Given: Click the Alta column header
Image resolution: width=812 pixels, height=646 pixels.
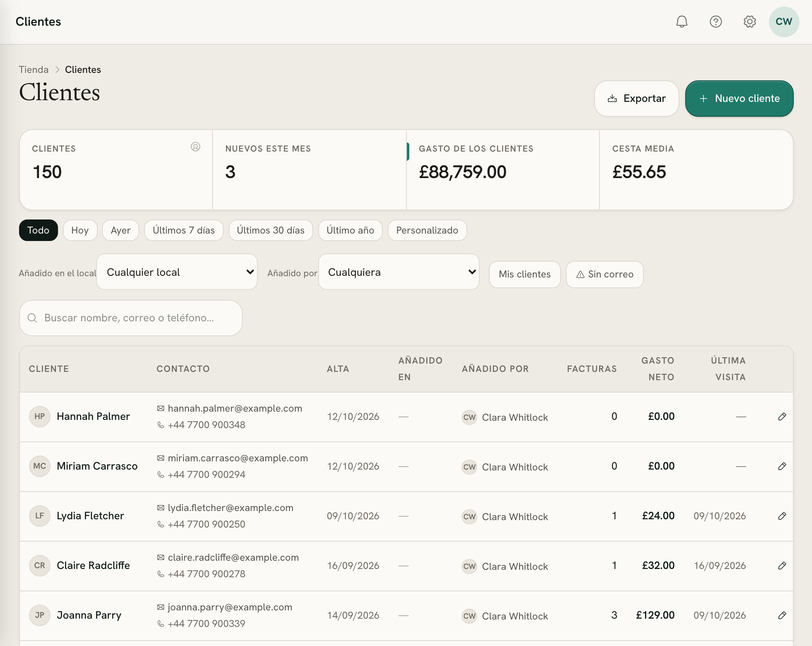Looking at the screenshot, I should pyautogui.click(x=338, y=369).
